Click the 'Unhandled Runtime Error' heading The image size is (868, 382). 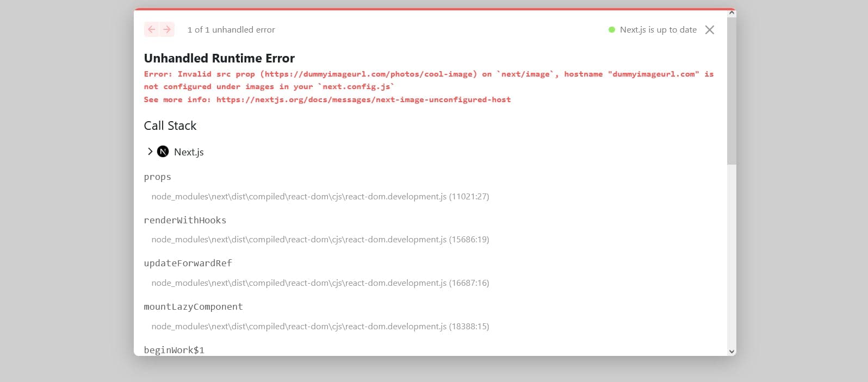(219, 58)
